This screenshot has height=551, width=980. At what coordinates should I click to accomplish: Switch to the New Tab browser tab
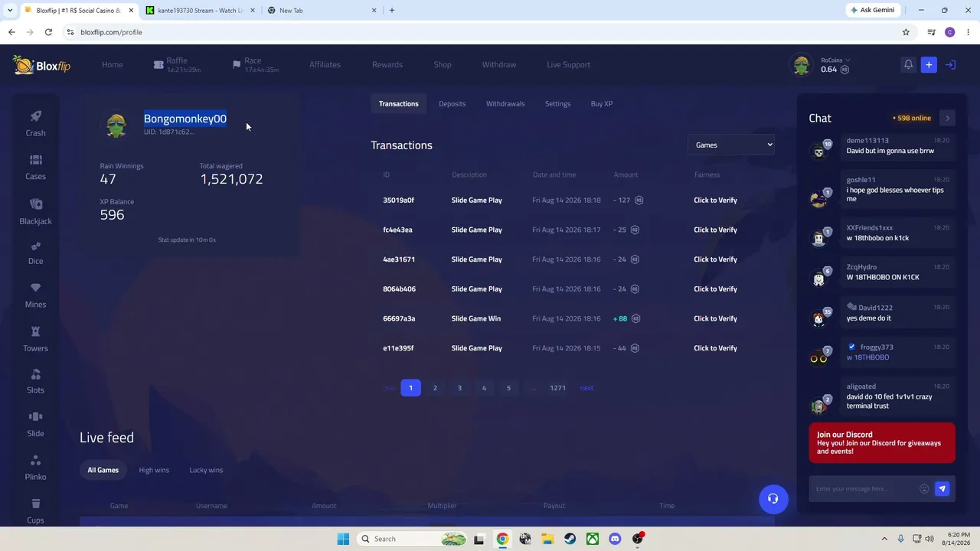coord(322,10)
